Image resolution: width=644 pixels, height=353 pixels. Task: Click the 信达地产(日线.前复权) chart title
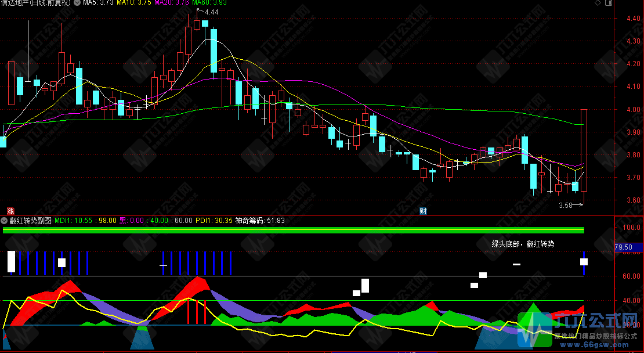coord(36,3)
